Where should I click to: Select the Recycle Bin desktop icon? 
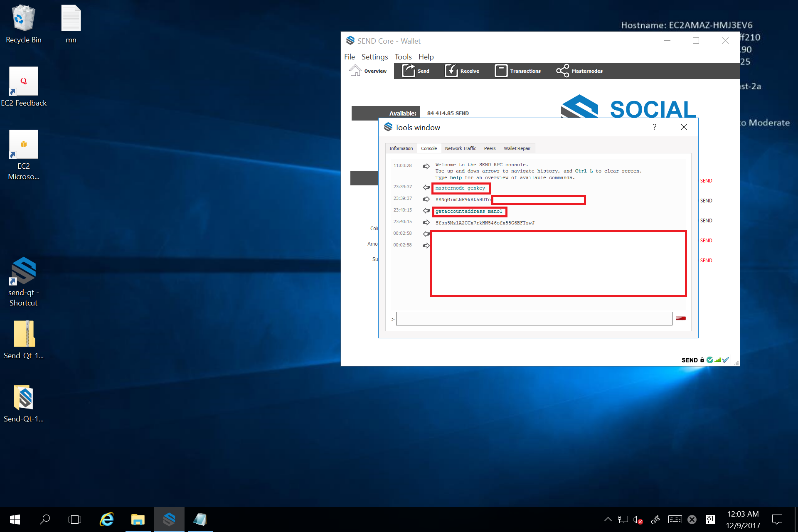click(24, 24)
